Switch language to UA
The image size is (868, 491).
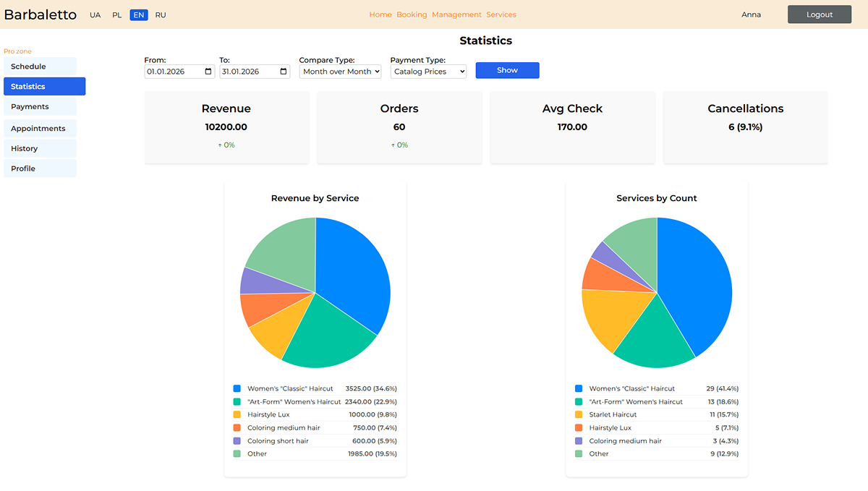coord(95,15)
